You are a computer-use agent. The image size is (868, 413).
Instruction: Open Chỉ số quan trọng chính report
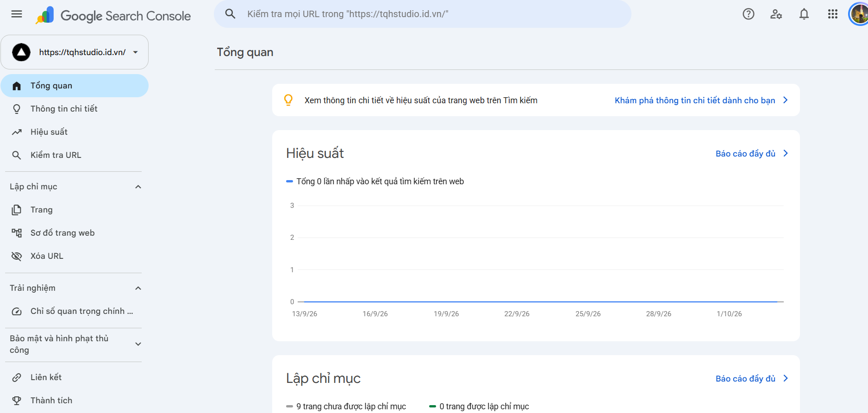click(x=75, y=311)
